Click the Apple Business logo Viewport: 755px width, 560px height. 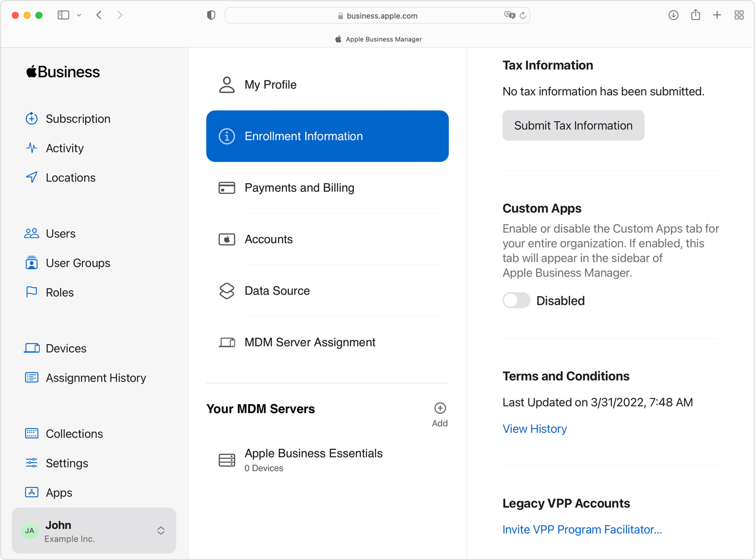[63, 72]
